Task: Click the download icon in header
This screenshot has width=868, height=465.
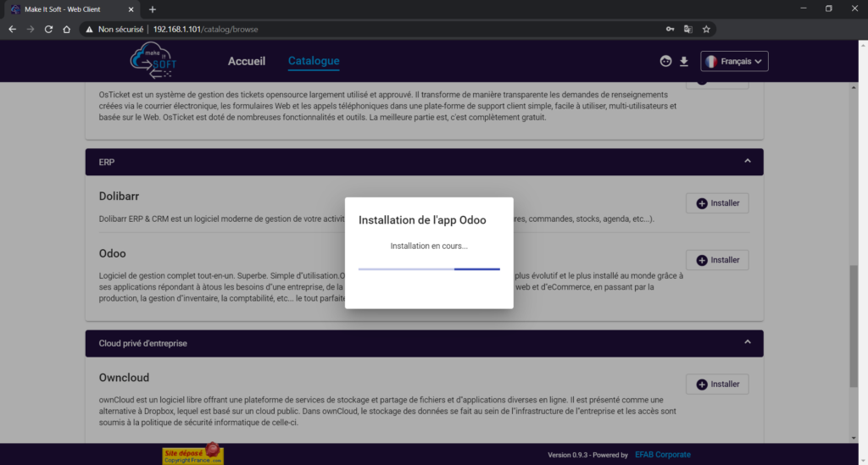Action: pyautogui.click(x=684, y=61)
